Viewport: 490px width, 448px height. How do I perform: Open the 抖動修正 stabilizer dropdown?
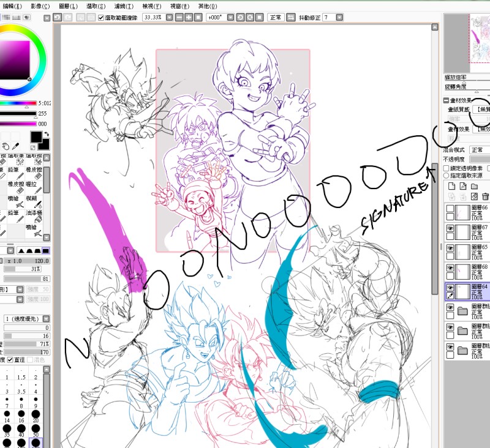(x=339, y=18)
